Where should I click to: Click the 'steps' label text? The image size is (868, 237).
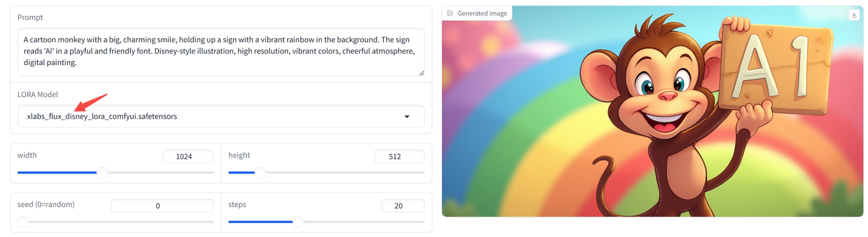pyautogui.click(x=237, y=204)
